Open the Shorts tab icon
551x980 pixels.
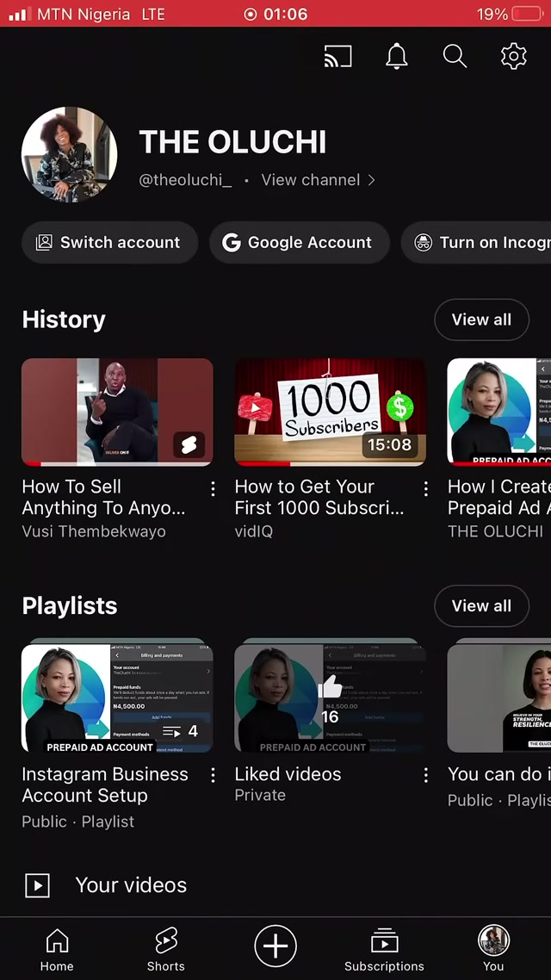tap(166, 949)
